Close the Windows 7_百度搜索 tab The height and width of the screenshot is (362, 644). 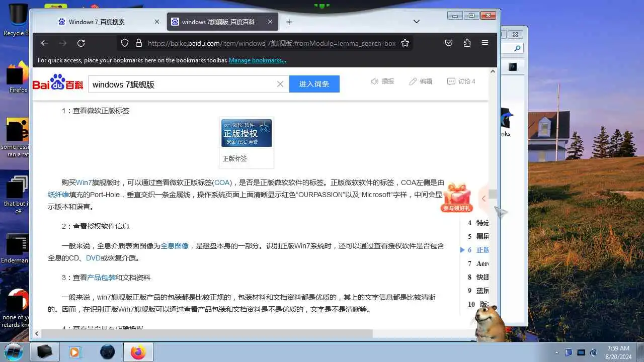157,22
